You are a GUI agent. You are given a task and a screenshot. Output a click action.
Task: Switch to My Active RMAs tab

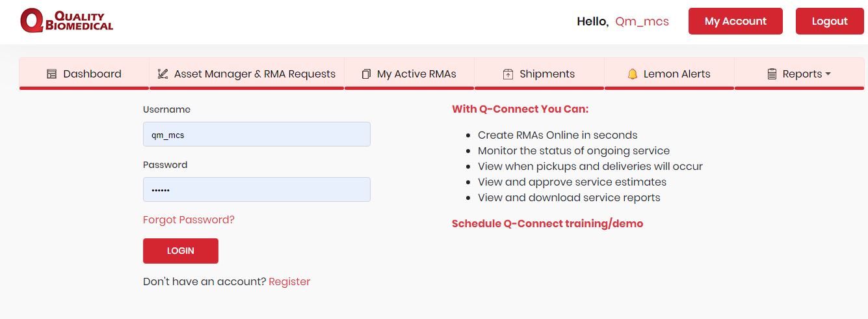pos(410,74)
